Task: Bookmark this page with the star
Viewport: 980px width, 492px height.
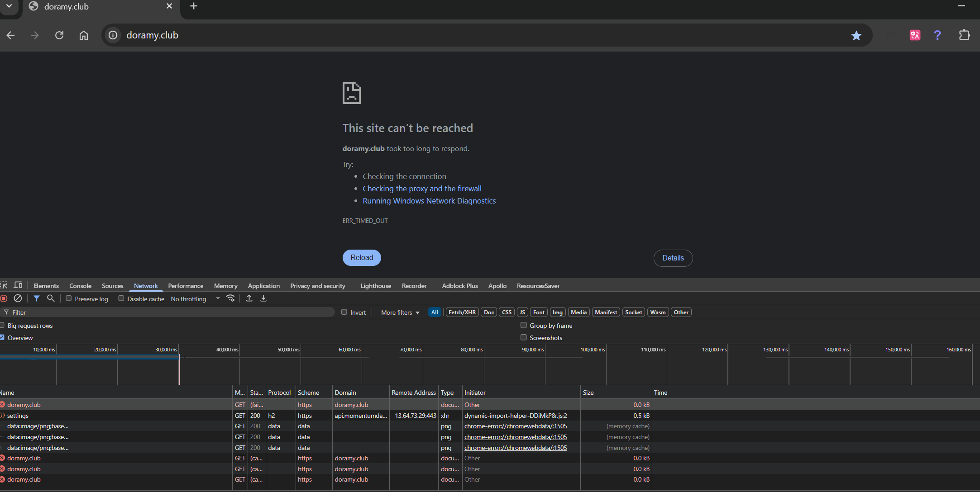Action: point(856,35)
